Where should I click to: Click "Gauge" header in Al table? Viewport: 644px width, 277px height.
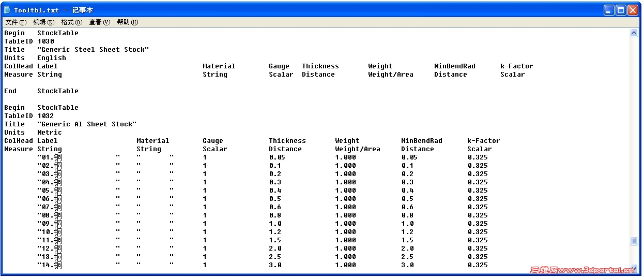[213, 141]
